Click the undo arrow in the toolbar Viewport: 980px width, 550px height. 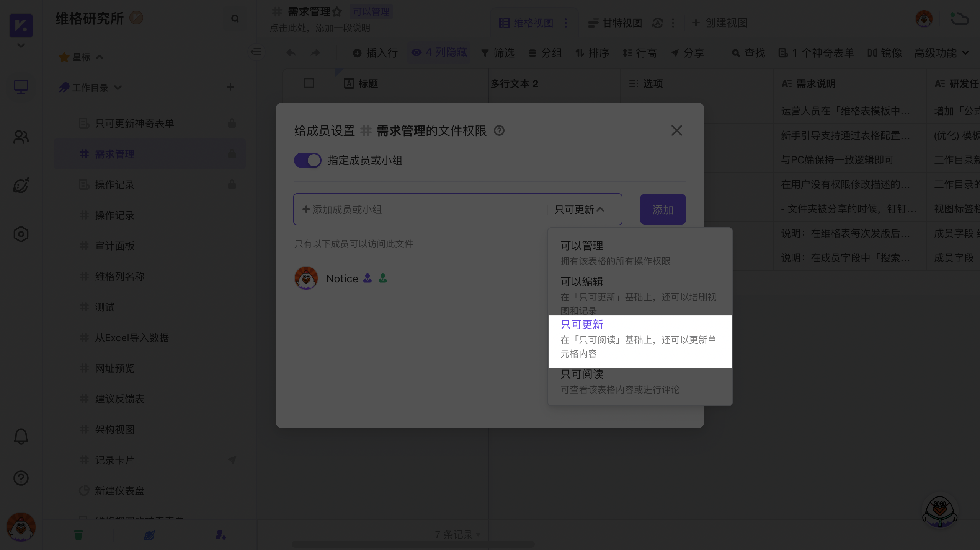tap(291, 53)
